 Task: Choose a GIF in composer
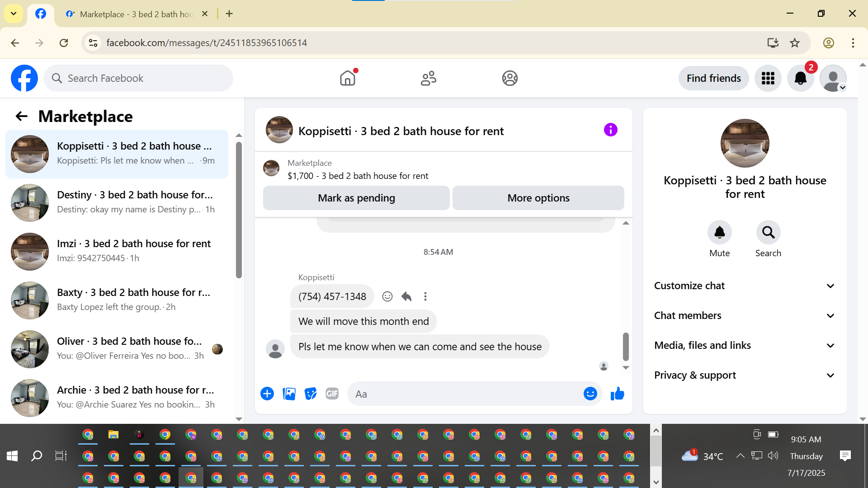(332, 394)
